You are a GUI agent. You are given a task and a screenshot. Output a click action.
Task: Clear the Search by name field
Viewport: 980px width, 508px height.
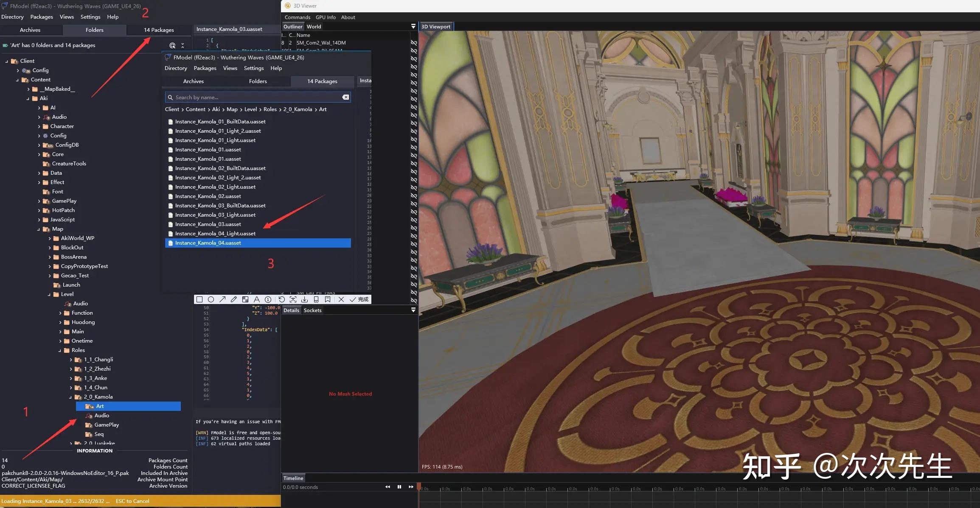[x=345, y=97]
